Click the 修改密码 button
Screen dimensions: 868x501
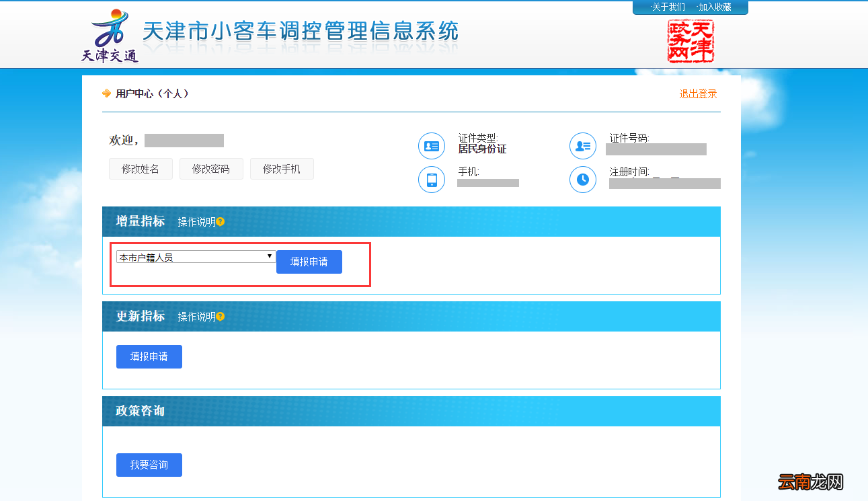point(211,169)
